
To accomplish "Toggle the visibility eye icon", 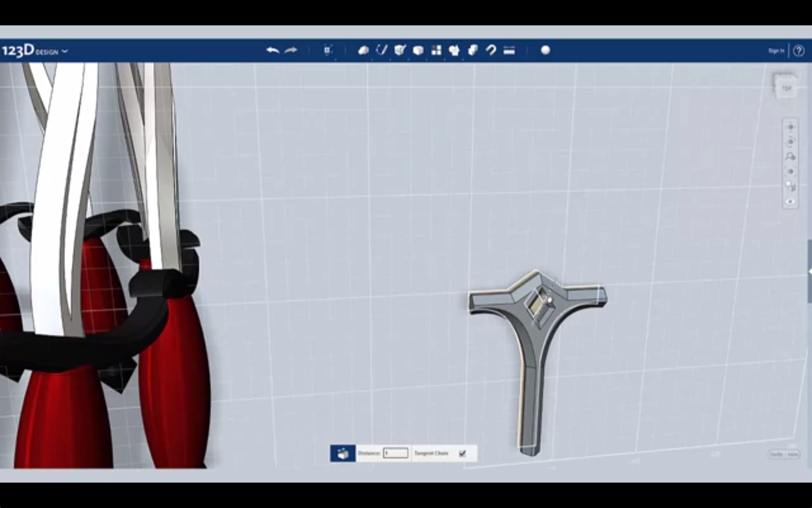I will 790,202.
